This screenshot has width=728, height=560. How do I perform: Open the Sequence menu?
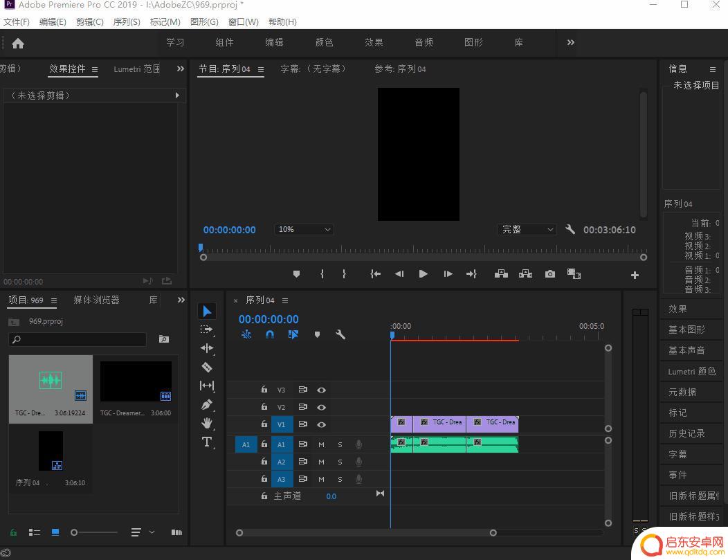click(127, 22)
